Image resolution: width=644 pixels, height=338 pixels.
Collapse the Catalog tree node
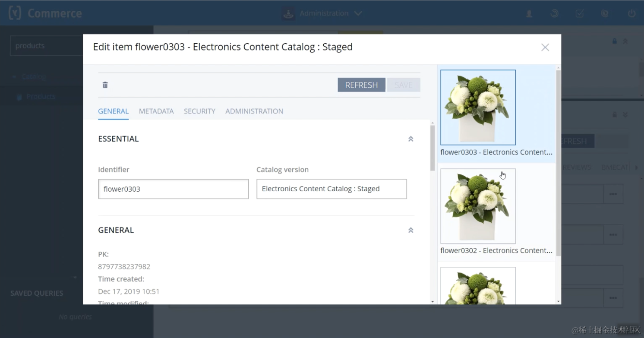click(14, 76)
